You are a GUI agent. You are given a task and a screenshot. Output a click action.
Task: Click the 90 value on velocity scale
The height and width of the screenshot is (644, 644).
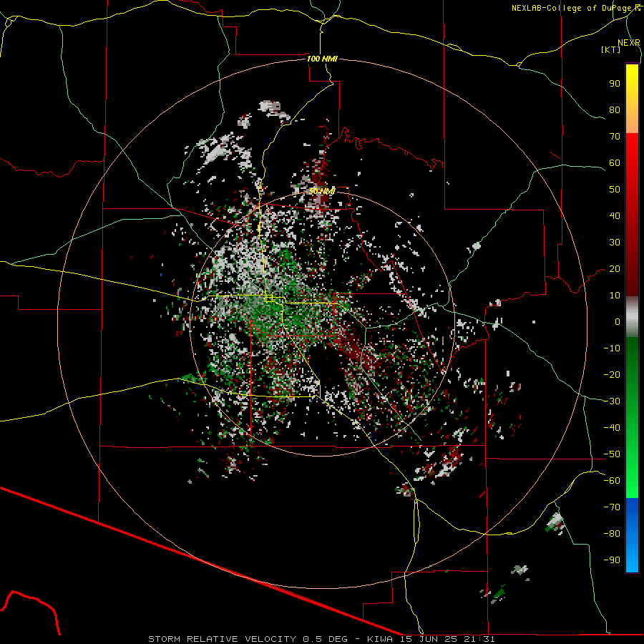(615, 84)
